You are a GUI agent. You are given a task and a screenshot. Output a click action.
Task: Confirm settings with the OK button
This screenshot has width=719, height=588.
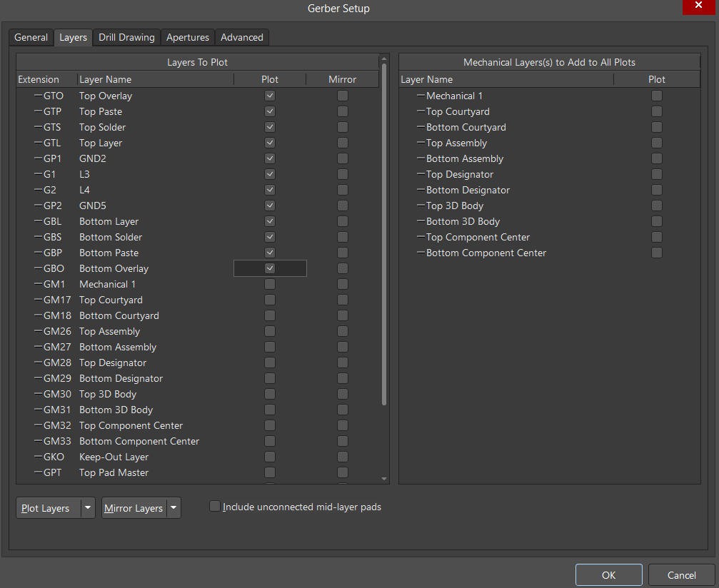click(x=608, y=574)
